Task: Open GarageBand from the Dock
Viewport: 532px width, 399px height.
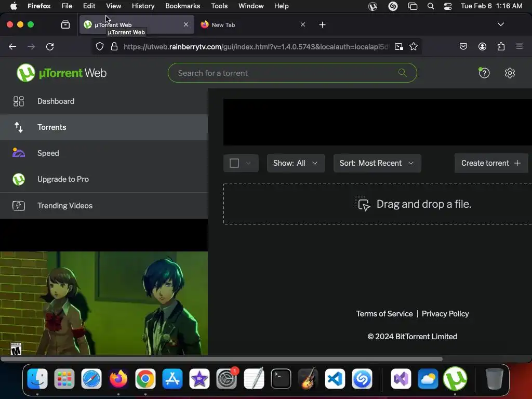Action: click(308, 379)
